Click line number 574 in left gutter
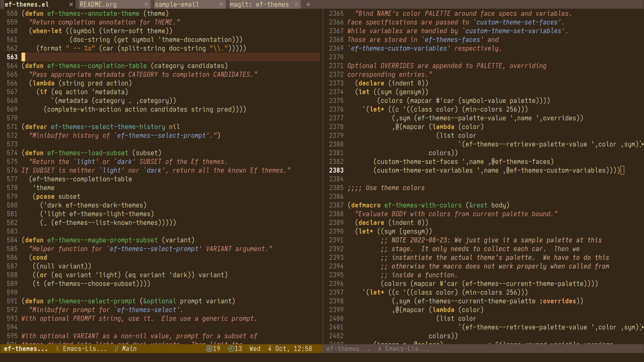The width and height of the screenshot is (644, 362). pyautogui.click(x=12, y=153)
